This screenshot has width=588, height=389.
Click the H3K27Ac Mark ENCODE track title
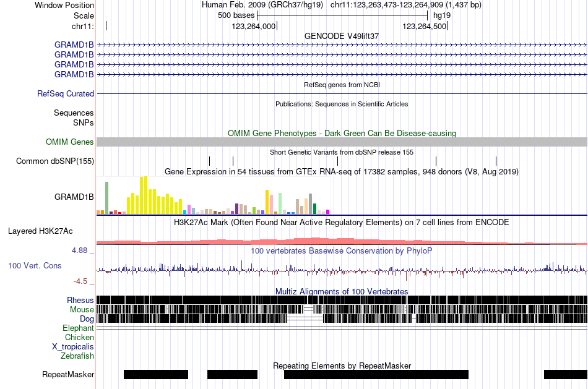pyautogui.click(x=341, y=222)
